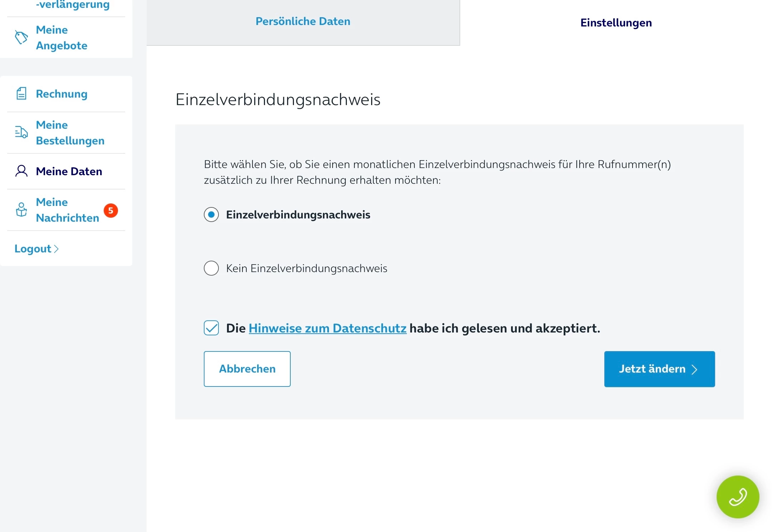Image resolution: width=772 pixels, height=532 pixels.
Task: Click the chevron arrow next to Logout
Action: 56,249
